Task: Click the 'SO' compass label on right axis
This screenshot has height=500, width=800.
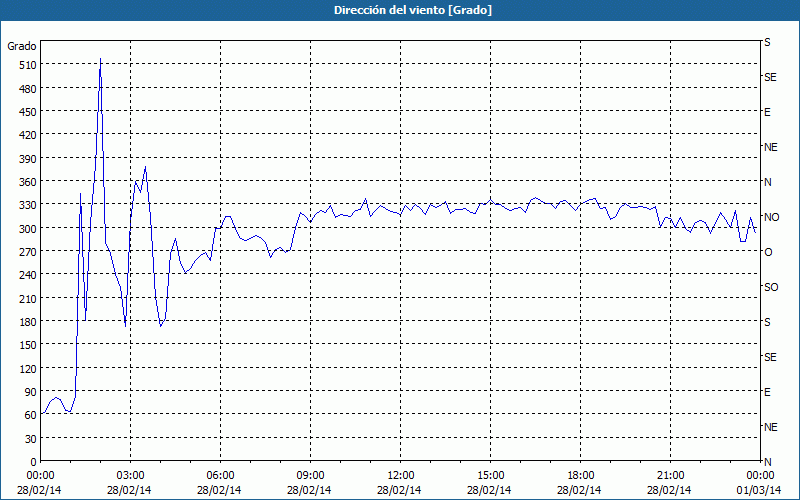Action: pyautogui.click(x=771, y=287)
